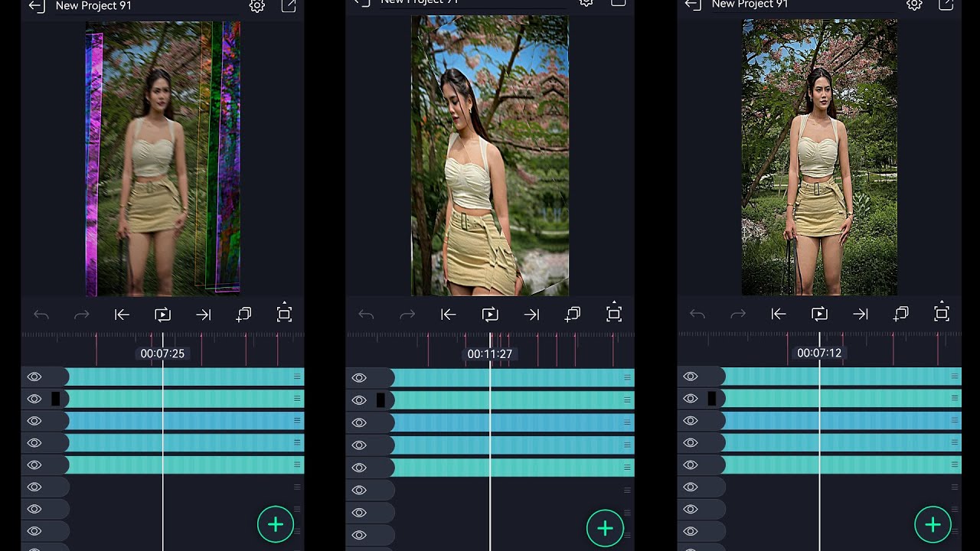Toggle fourth layer eye in the 00:11:27 editor

point(359,445)
